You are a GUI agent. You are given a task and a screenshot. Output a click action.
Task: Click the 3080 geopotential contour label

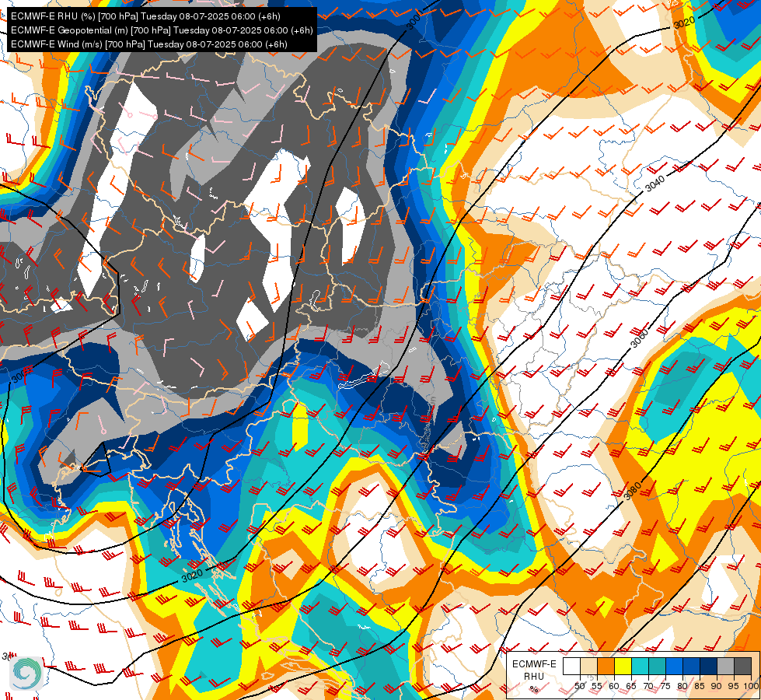point(633,491)
